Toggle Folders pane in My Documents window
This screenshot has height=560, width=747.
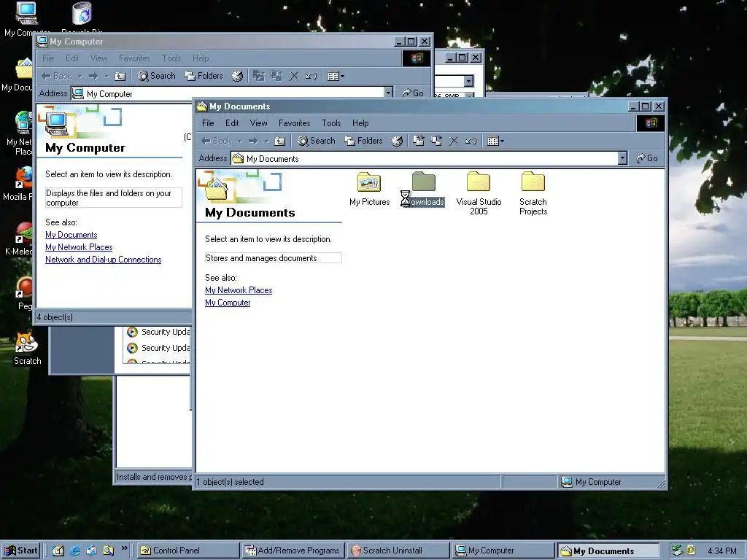[x=363, y=141]
